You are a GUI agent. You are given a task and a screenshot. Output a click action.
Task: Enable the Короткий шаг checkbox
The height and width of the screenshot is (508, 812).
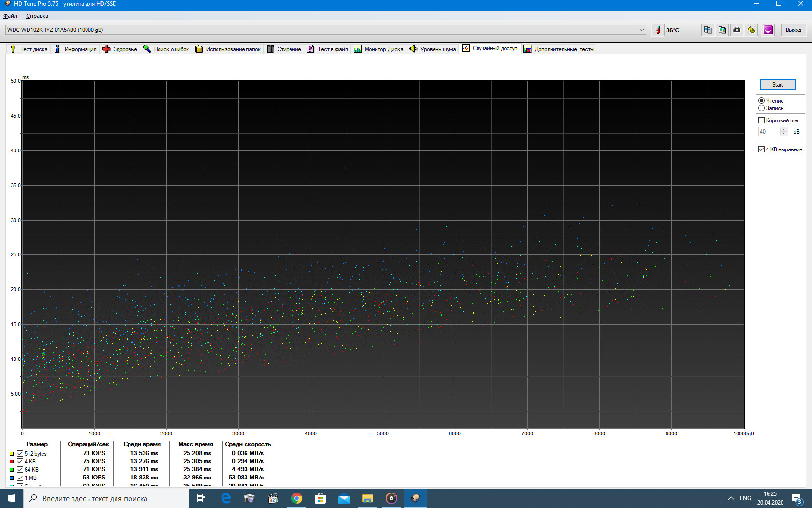pos(762,120)
